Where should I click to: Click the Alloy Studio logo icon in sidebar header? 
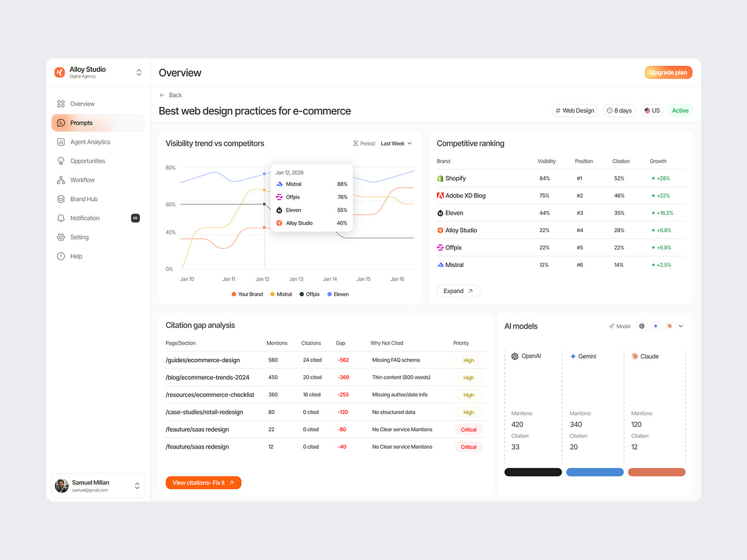point(60,72)
